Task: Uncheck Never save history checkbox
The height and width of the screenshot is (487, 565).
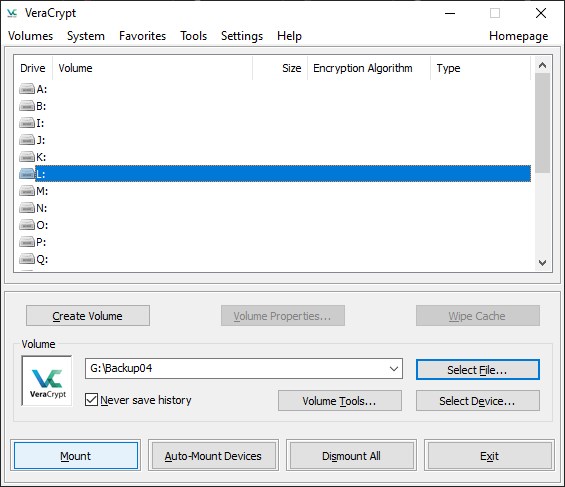Action: 91,400
